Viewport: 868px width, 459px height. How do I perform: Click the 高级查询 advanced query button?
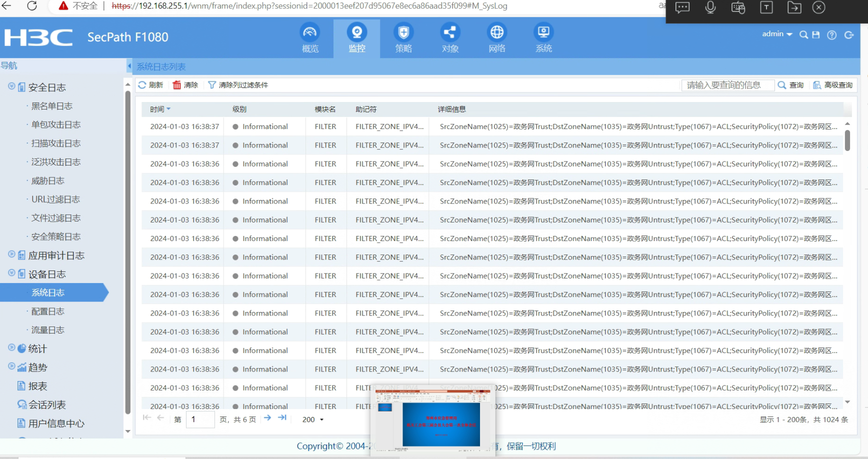pyautogui.click(x=833, y=85)
